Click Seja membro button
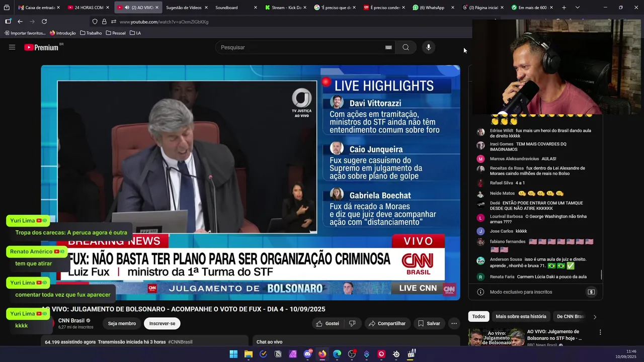Screen dimensions: 644x362 tap(122, 324)
